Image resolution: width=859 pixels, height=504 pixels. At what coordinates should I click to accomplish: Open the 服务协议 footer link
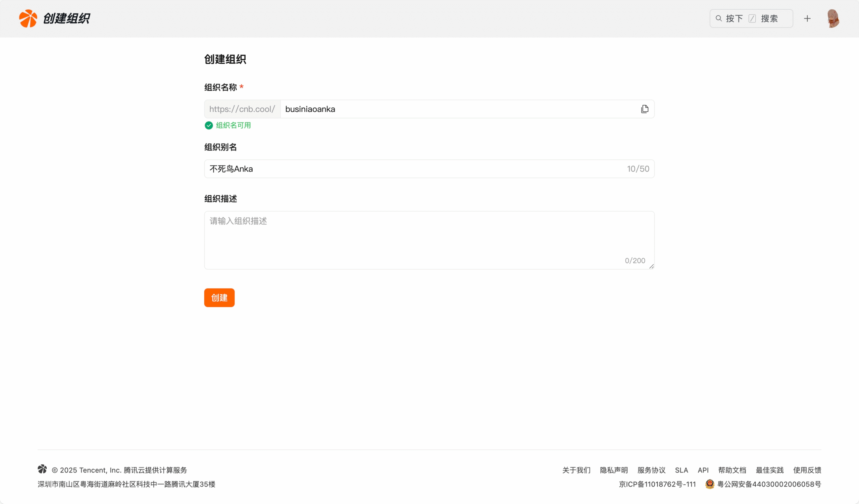click(x=651, y=470)
